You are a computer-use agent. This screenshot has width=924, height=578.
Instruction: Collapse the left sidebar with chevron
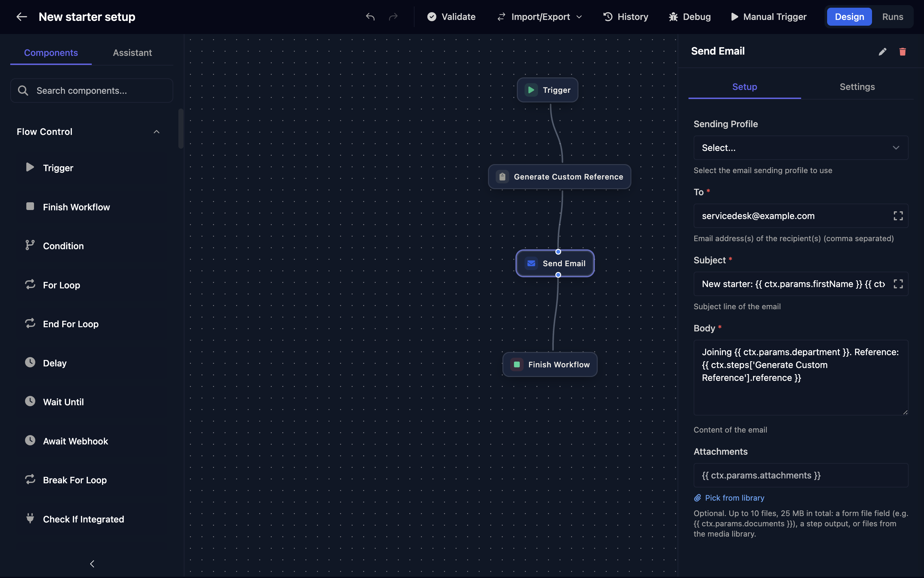(92, 564)
